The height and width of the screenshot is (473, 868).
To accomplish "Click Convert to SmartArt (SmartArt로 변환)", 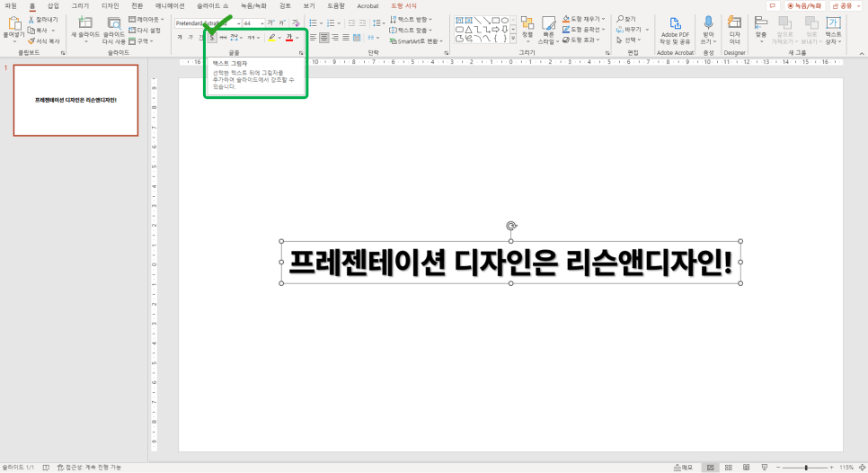I will pyautogui.click(x=416, y=41).
